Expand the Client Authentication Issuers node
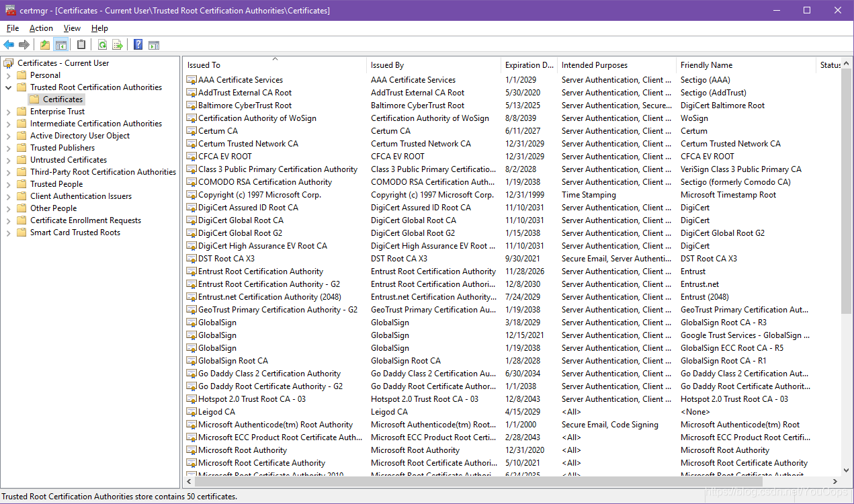 [x=8, y=196]
